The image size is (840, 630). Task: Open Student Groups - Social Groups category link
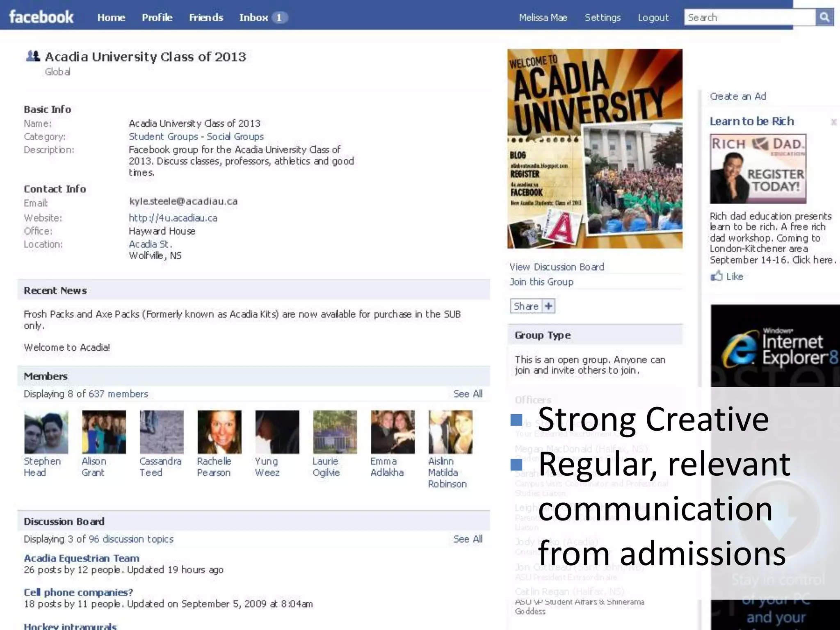[x=196, y=137]
